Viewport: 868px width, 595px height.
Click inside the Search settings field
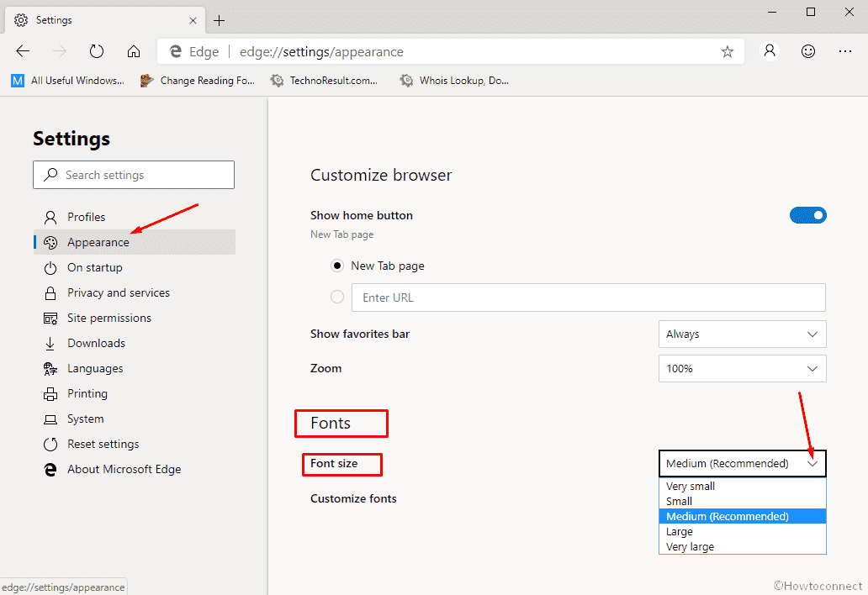point(133,175)
